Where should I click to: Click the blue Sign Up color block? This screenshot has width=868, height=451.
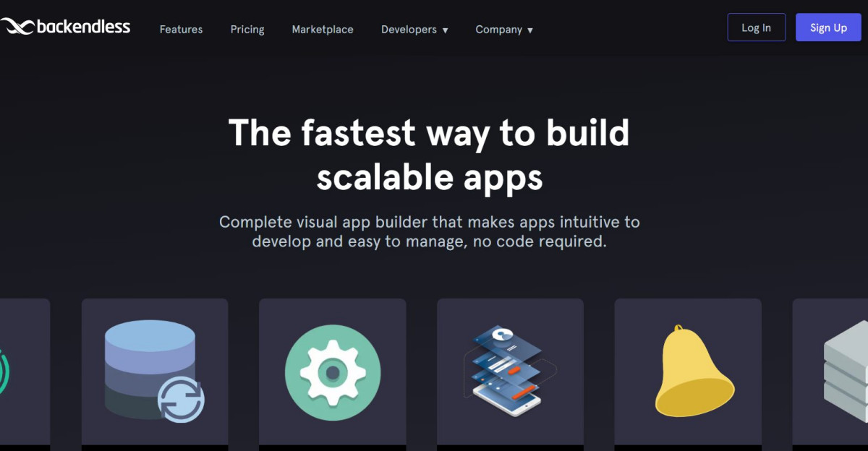pos(828,27)
